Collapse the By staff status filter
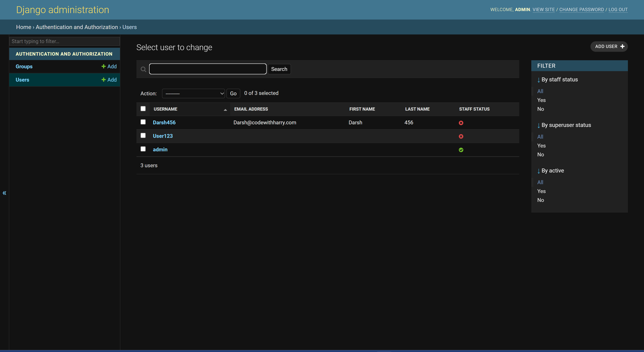Image resolution: width=644 pixels, height=352 pixels. click(557, 80)
